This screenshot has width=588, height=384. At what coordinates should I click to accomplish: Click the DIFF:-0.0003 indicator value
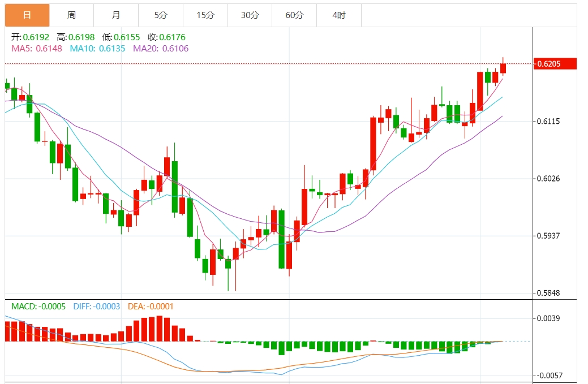tap(97, 307)
